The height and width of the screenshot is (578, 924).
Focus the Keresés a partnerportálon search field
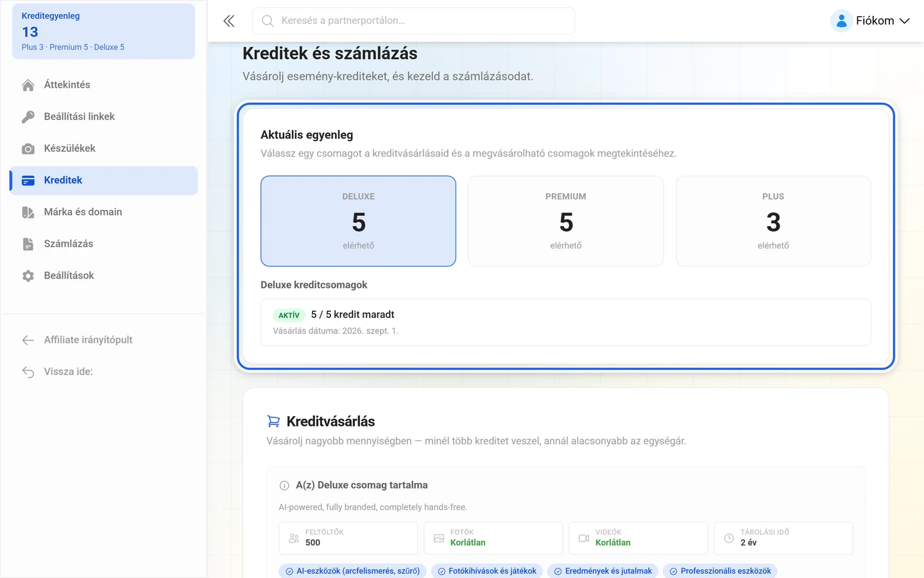tap(413, 21)
